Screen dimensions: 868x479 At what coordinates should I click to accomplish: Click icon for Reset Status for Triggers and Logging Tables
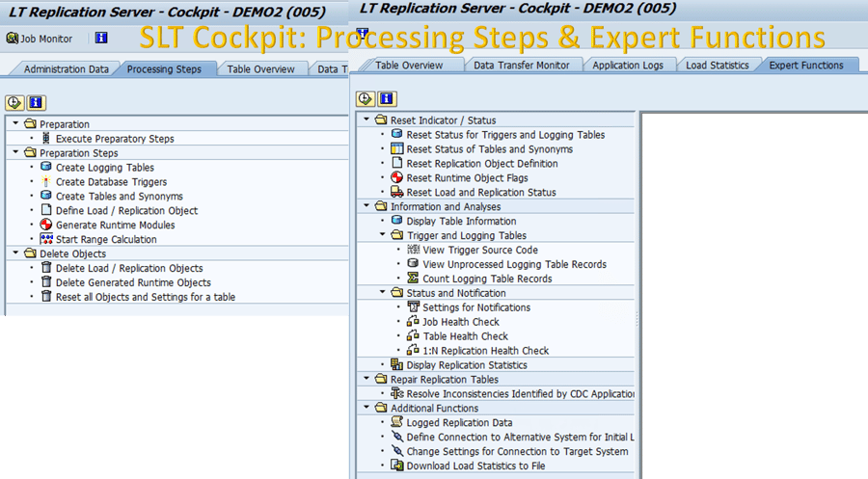[x=397, y=134]
